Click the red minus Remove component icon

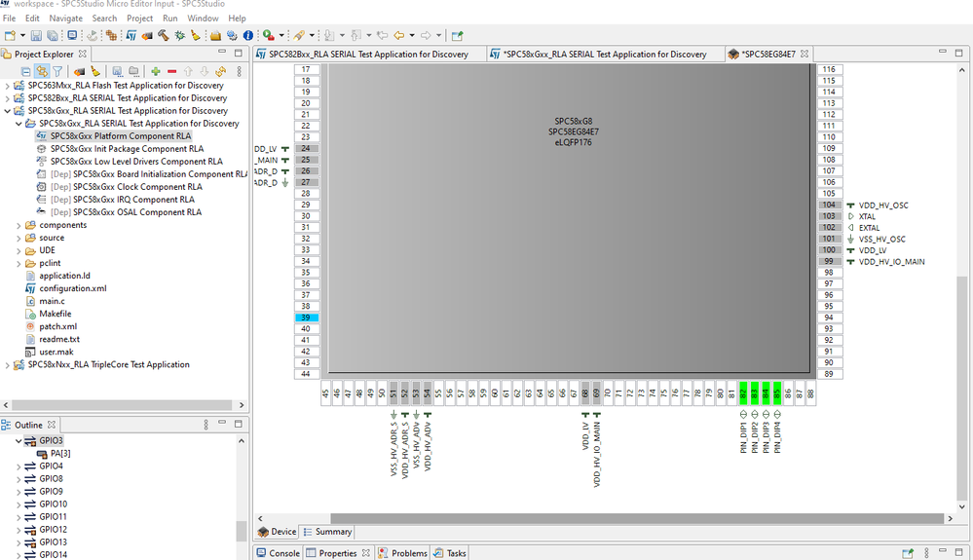tap(171, 71)
